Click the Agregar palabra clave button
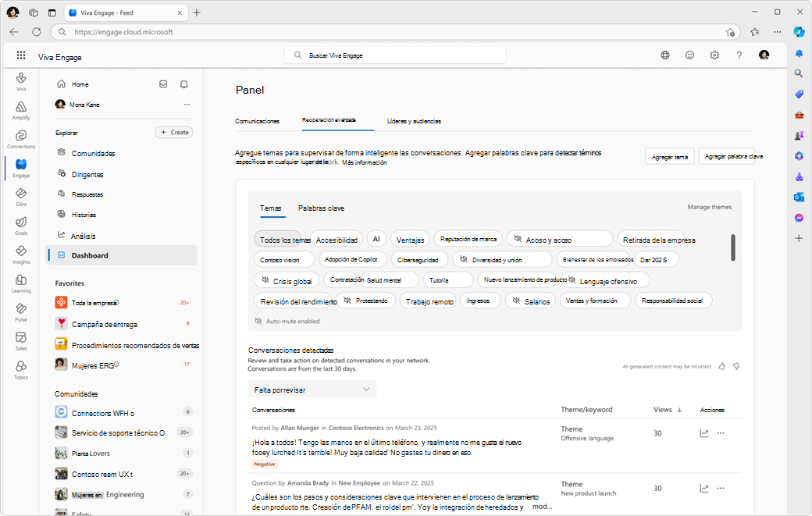Image resolution: width=812 pixels, height=516 pixels. tap(727, 156)
